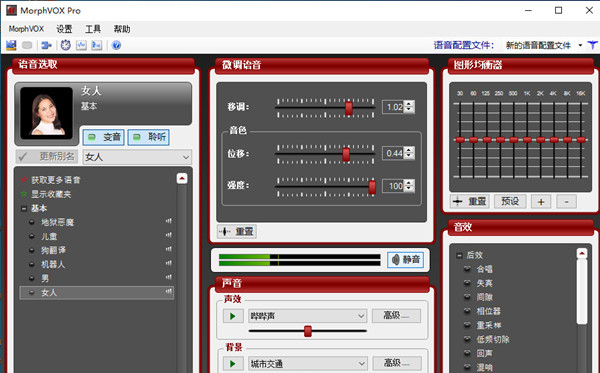Click the 强度 strength slider handle
Screen dimensions: 600x373
point(372,187)
